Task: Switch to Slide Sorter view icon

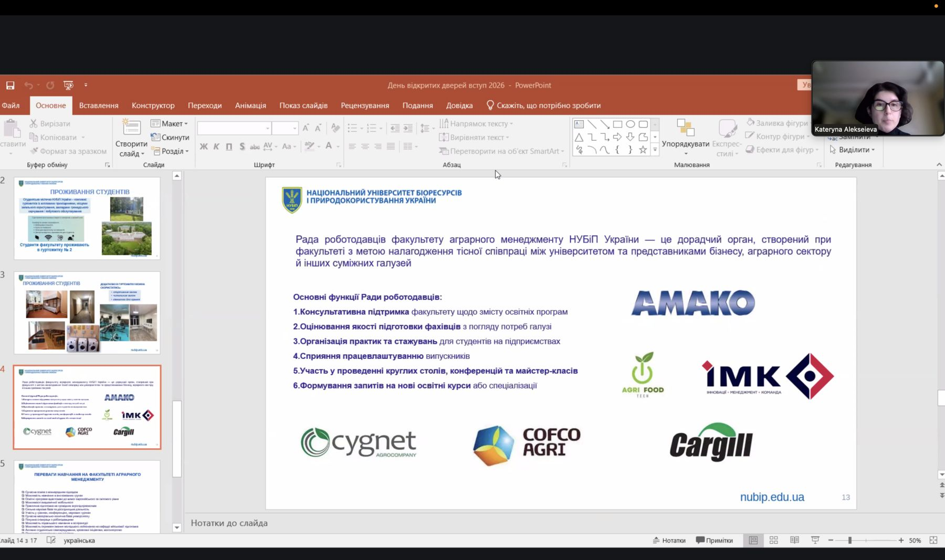Action: pos(774,541)
